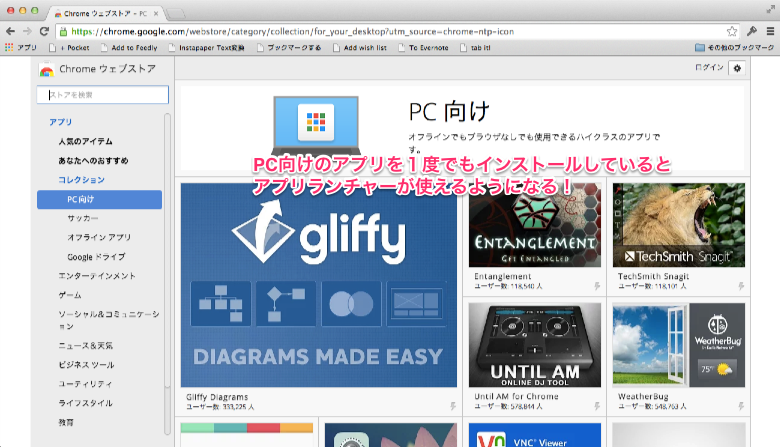The image size is (780, 447).
Task: Enter fullscreen with the top-right expand arrows
Action: click(771, 9)
